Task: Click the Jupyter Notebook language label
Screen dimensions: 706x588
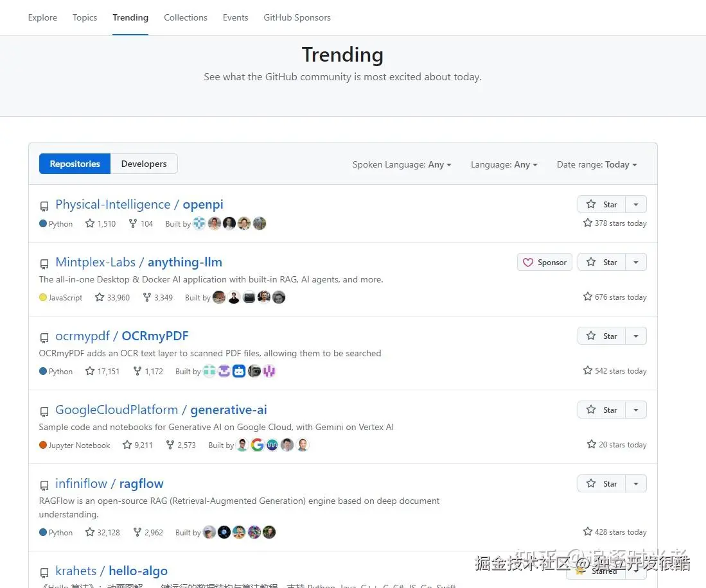Action: (x=75, y=445)
